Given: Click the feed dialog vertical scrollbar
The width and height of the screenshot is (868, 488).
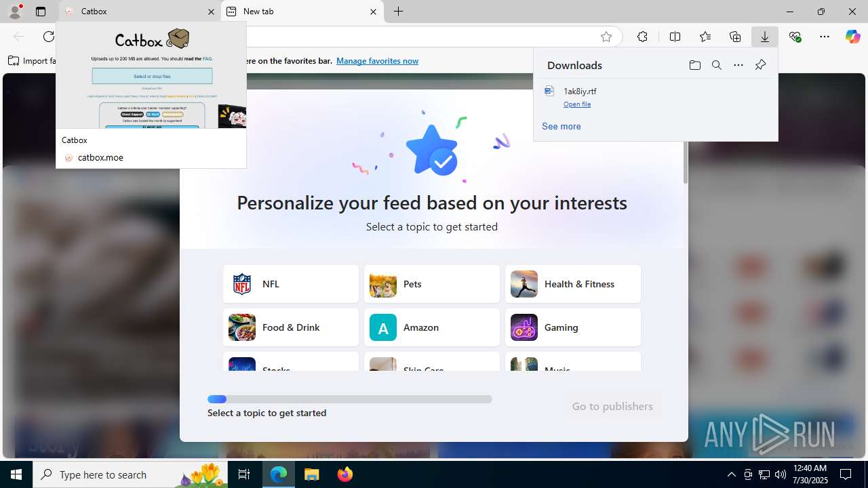Looking at the screenshot, I should (x=686, y=163).
